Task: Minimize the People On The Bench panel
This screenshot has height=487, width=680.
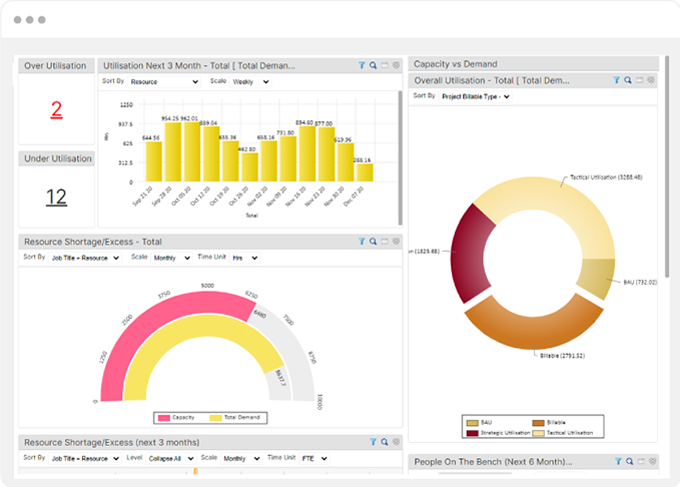Action: 641,461
